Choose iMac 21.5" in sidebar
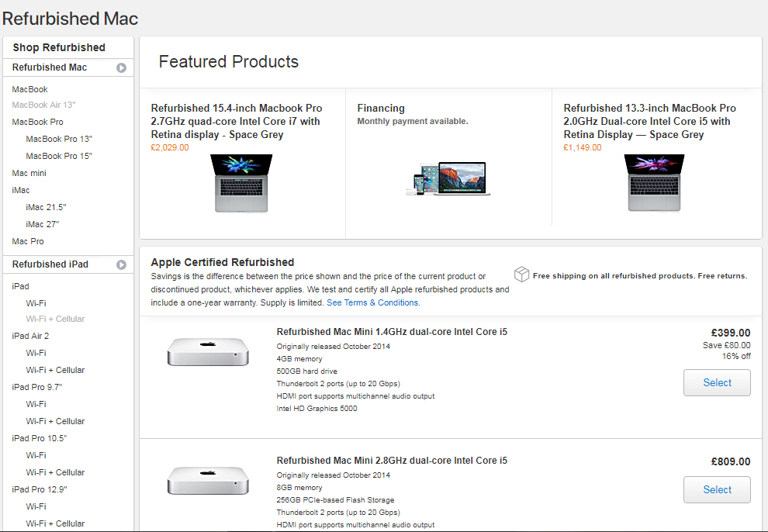Viewport: 768px width, 532px height. pyautogui.click(x=46, y=208)
